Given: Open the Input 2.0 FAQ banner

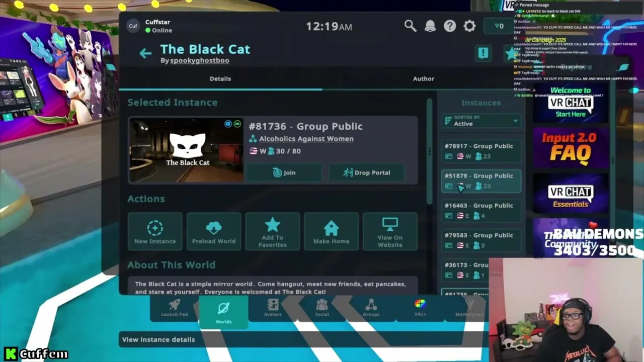Looking at the screenshot, I should click(x=571, y=147).
